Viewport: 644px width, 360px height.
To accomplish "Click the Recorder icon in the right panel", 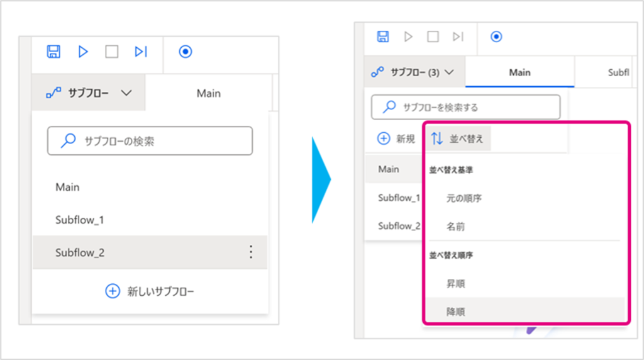I will pyautogui.click(x=496, y=37).
